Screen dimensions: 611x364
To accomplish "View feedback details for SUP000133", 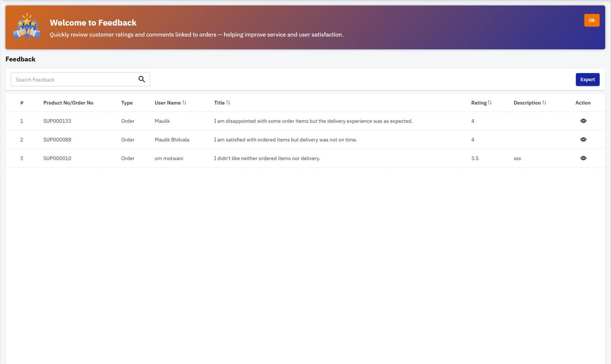I will (583, 121).
